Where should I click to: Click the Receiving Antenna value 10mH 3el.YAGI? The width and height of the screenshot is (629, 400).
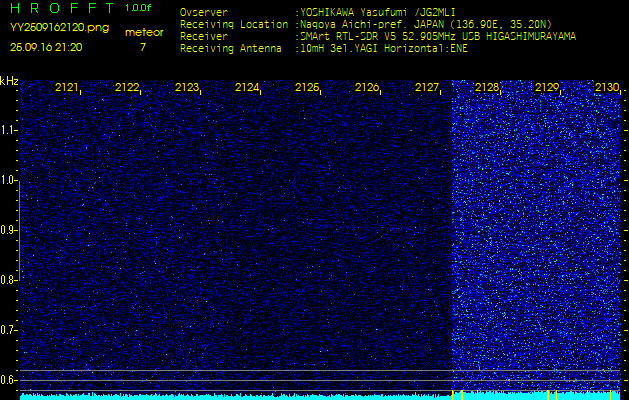[x=384, y=49]
